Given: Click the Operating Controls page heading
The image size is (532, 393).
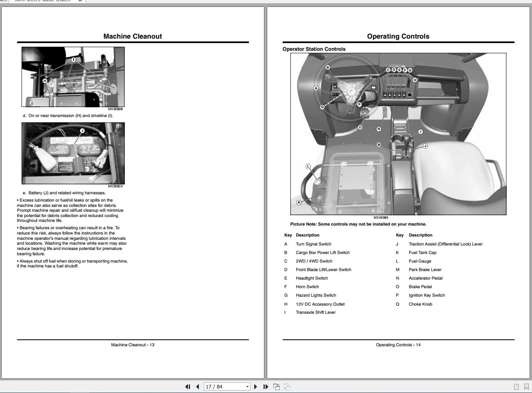Looking at the screenshot, I should tap(398, 36).
